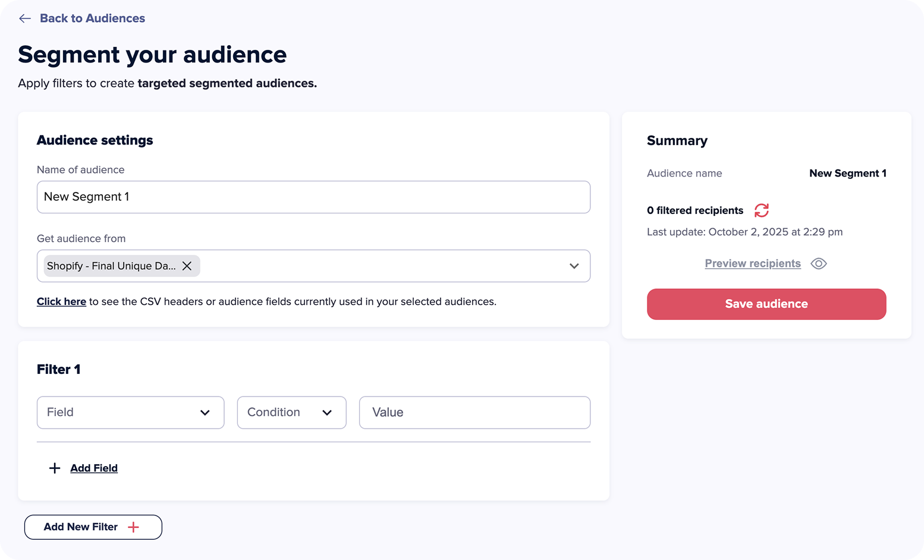This screenshot has width=924, height=560.
Task: Open the Condition dropdown
Action: [291, 413]
